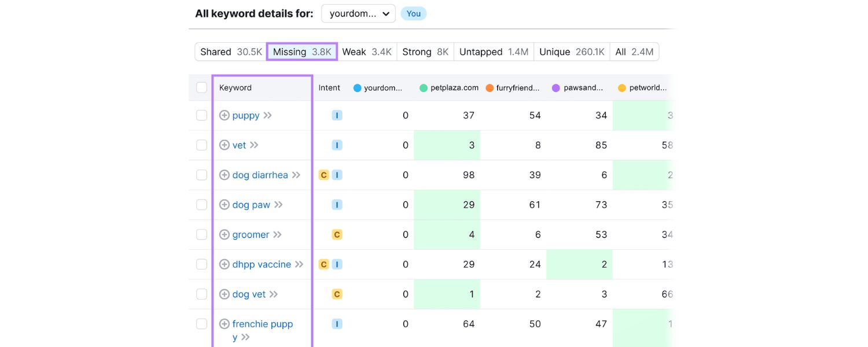This screenshot has width=868, height=347.
Task: Click the I intent badge on the frenchie puppy row
Action: point(337,324)
